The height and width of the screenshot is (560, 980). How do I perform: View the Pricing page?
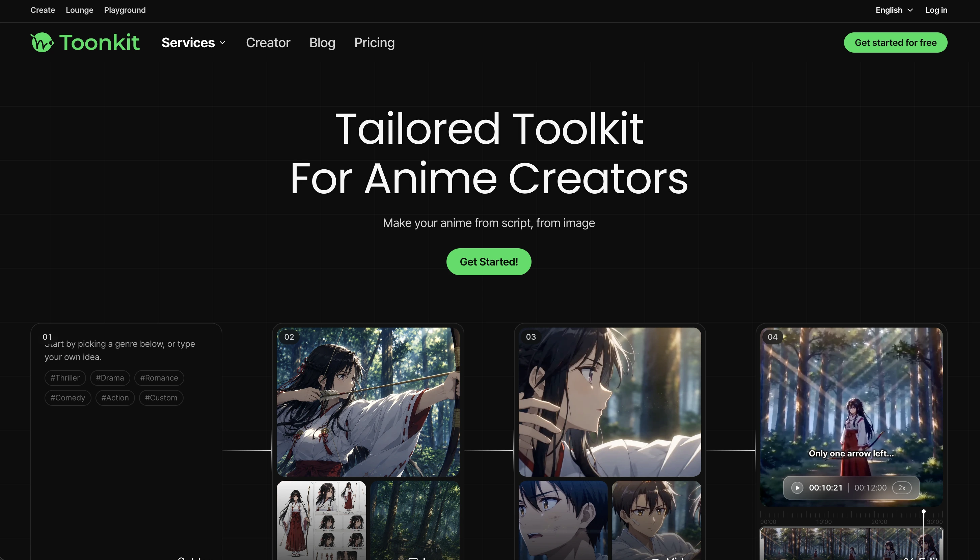[x=374, y=43]
